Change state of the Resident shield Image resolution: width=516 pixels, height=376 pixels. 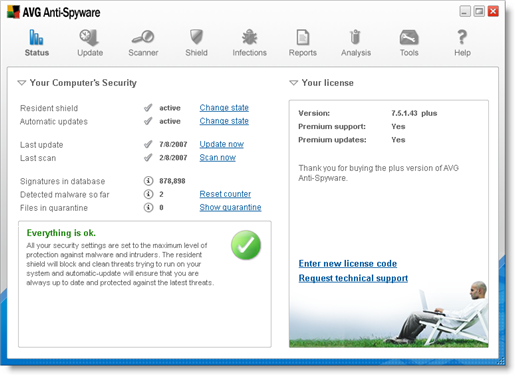tap(224, 108)
